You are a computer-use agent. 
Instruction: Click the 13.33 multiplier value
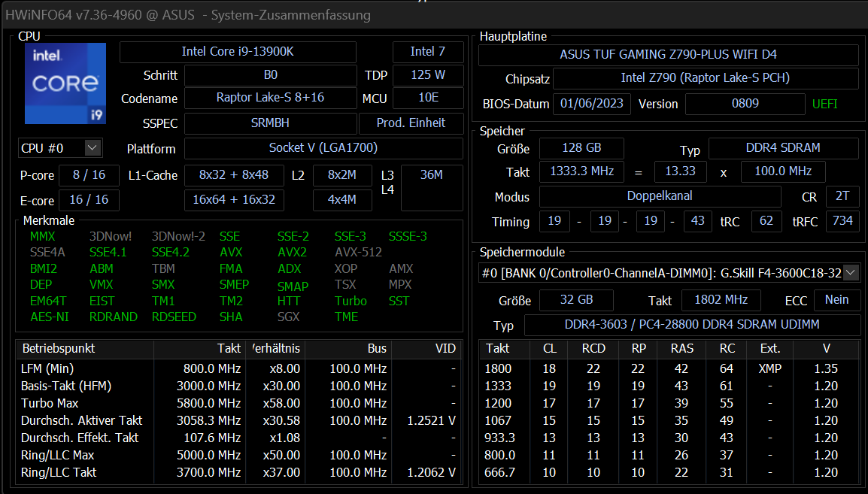coord(681,172)
